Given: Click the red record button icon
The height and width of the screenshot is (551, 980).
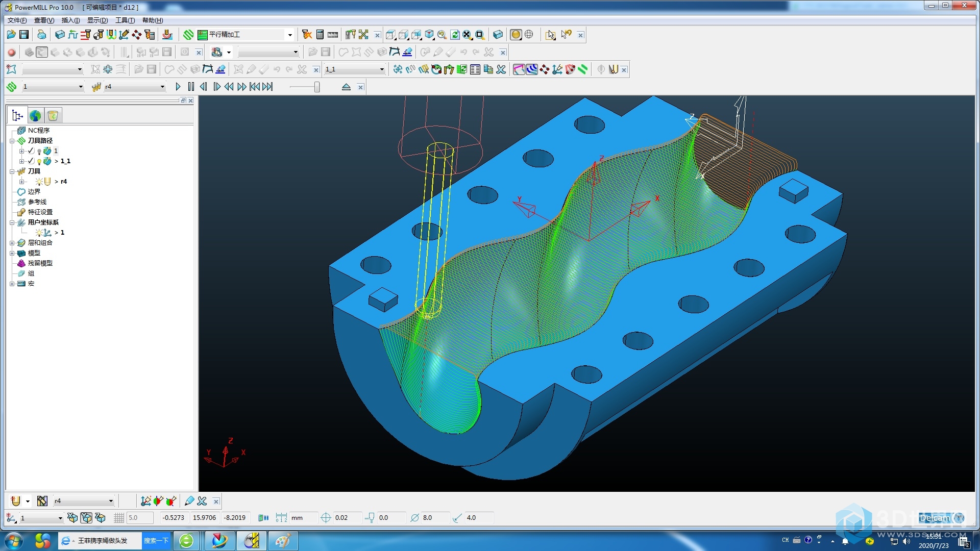Looking at the screenshot, I should (x=11, y=52).
